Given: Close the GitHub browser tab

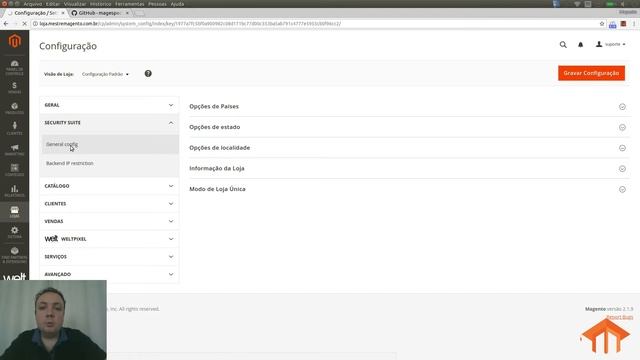Looking at the screenshot, I should pos(127,13).
